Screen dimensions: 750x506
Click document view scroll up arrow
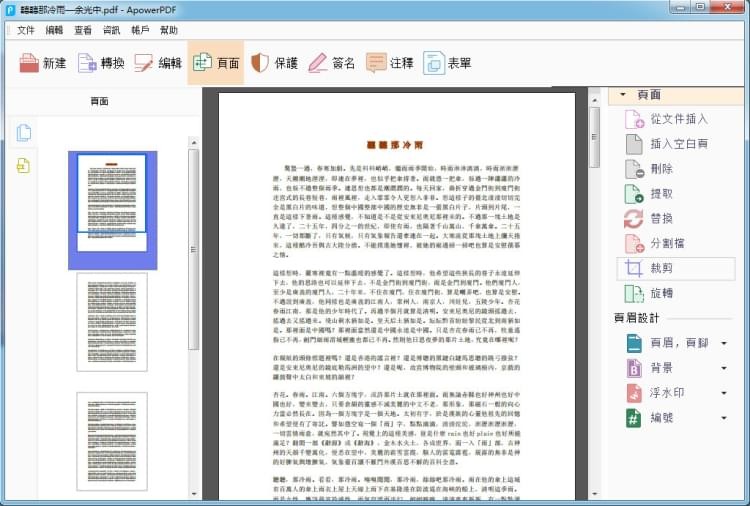[595, 100]
